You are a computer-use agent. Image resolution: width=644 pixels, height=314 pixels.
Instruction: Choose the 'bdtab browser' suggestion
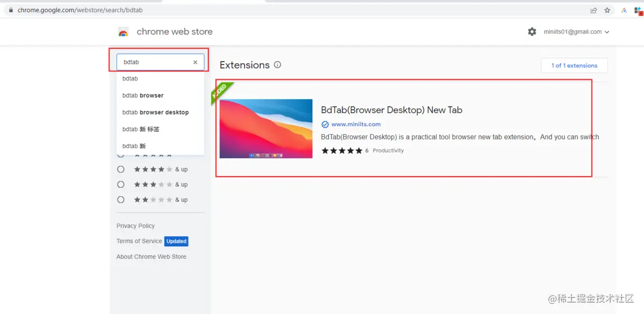(160, 96)
